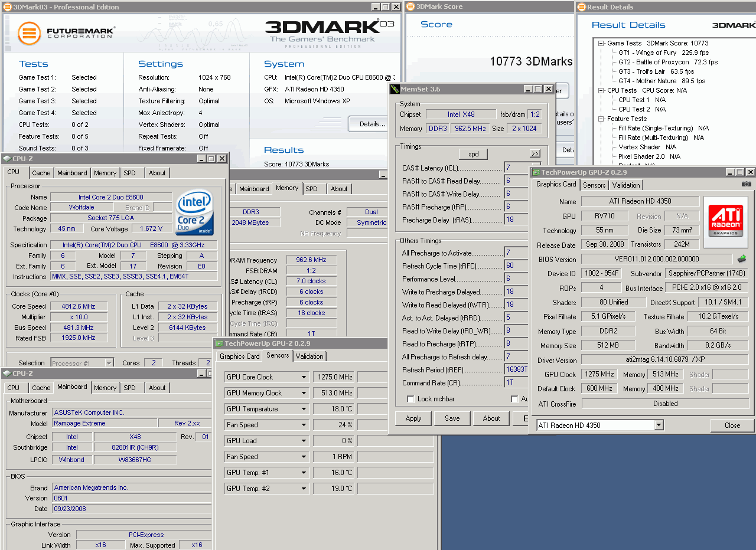Click the Core Speed '4812.6 MHz' value
The width and height of the screenshot is (756, 550).
pos(79,306)
